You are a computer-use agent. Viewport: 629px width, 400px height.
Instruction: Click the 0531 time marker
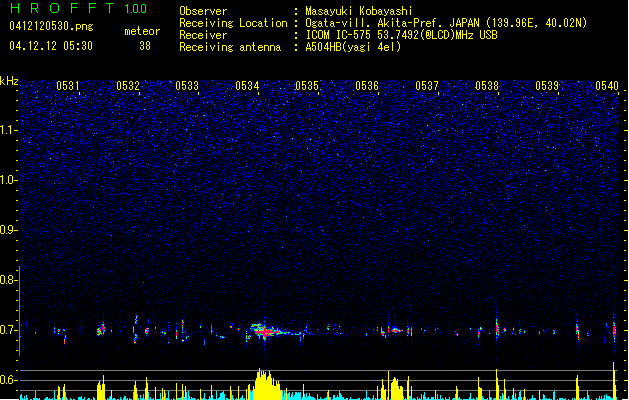coord(68,86)
